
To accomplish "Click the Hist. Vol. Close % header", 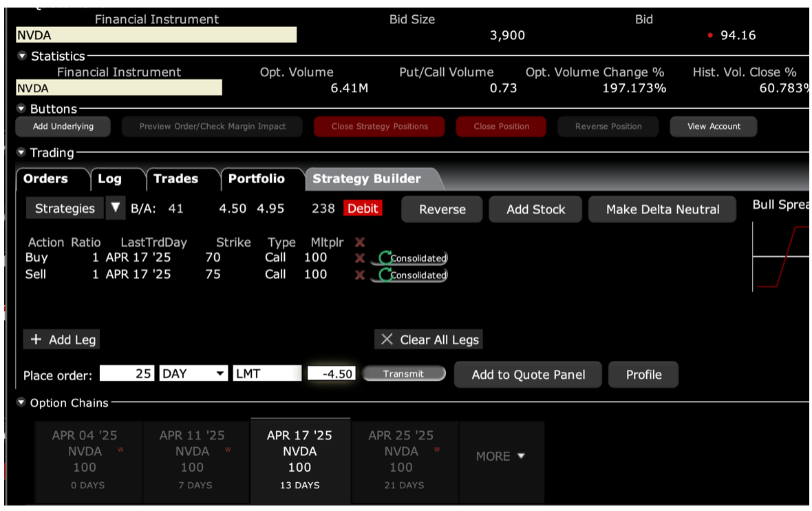I will [x=745, y=72].
